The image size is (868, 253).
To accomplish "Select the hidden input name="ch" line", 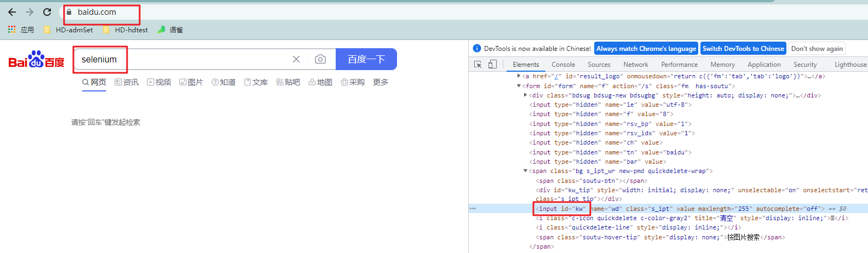I will [x=596, y=142].
